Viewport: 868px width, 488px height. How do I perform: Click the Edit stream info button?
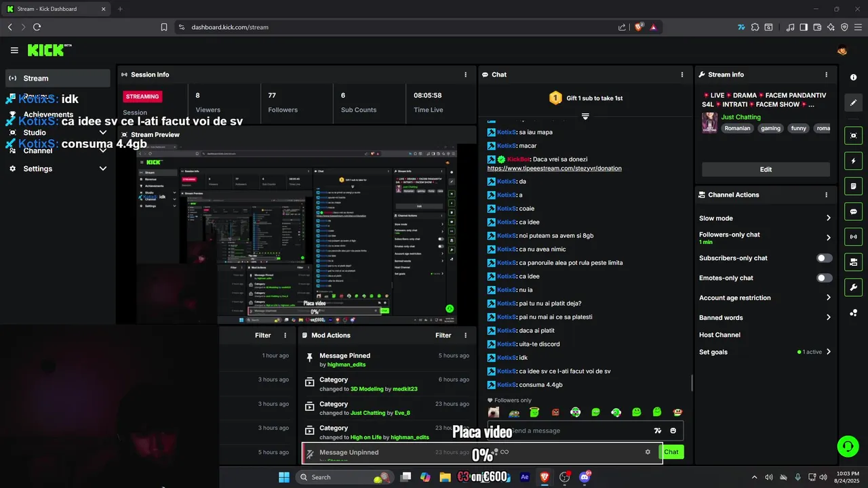click(x=766, y=169)
